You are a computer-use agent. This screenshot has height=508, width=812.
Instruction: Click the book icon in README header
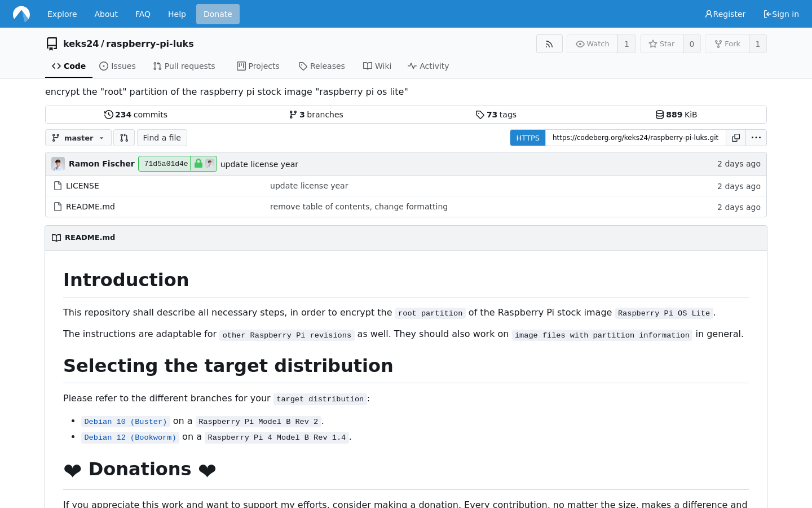pos(56,238)
